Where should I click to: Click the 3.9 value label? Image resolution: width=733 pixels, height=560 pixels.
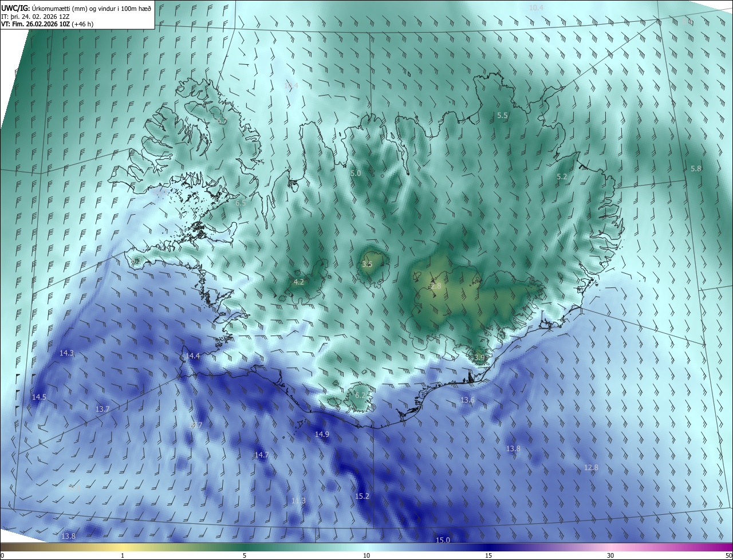click(479, 357)
